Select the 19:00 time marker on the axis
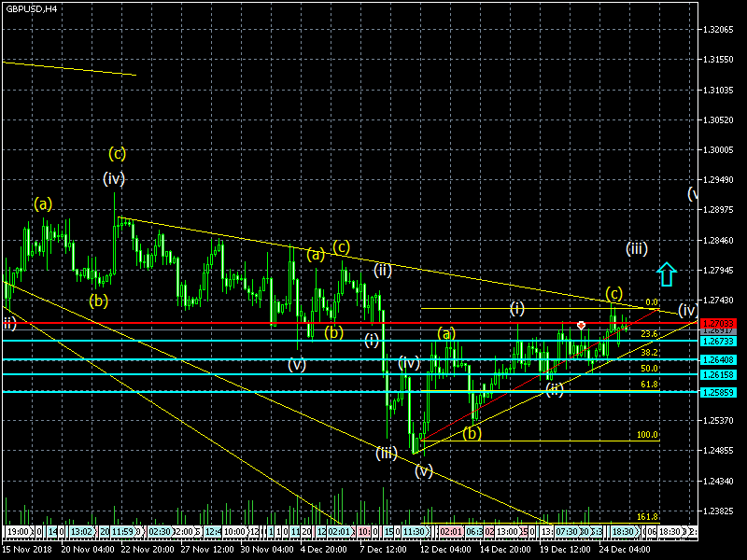 pos(18,531)
